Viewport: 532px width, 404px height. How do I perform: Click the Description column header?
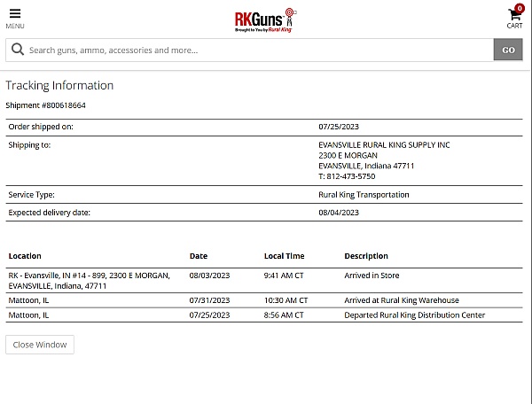pos(366,256)
